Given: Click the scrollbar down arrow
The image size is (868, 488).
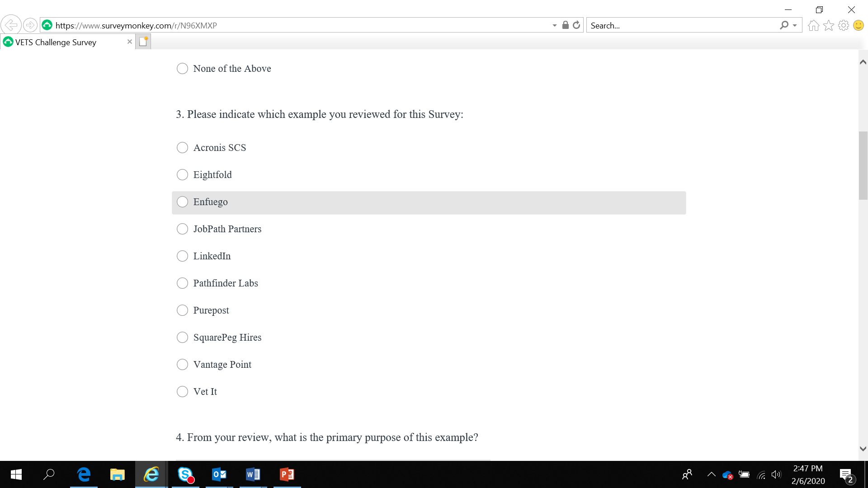Looking at the screenshot, I should [x=863, y=449].
